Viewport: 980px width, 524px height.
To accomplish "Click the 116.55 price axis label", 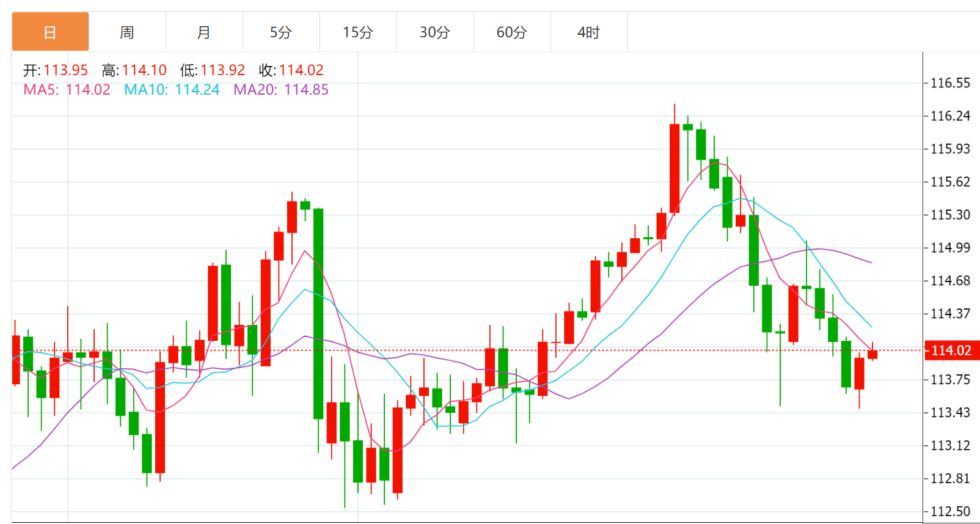I will coord(950,83).
